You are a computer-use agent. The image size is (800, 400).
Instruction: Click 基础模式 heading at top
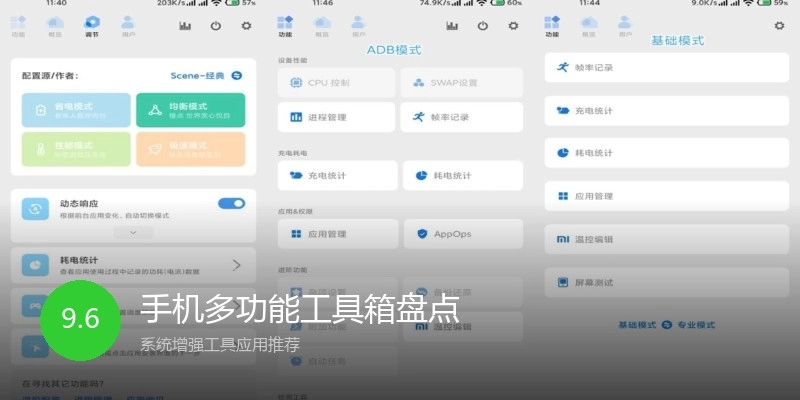pos(678,40)
